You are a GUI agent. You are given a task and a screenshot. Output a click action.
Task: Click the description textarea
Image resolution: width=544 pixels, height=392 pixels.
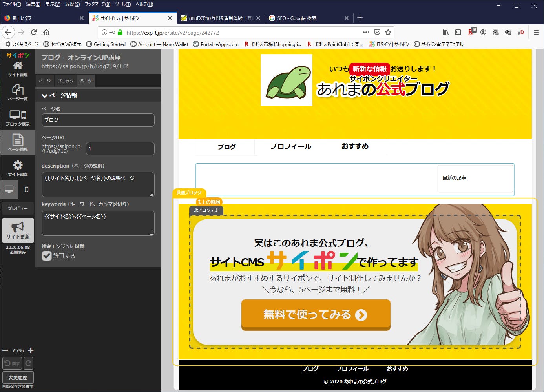click(98, 184)
